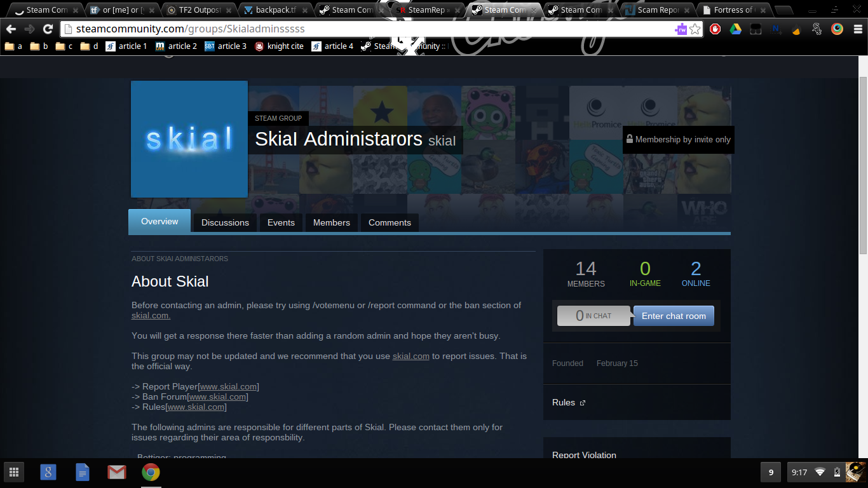Click the purple rw puzzle extension icon
Viewport: 868px width, 488px height.
(x=681, y=29)
